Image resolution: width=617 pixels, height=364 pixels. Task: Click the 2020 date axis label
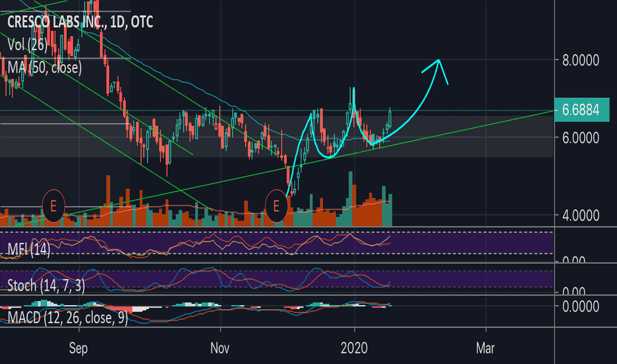tap(354, 348)
